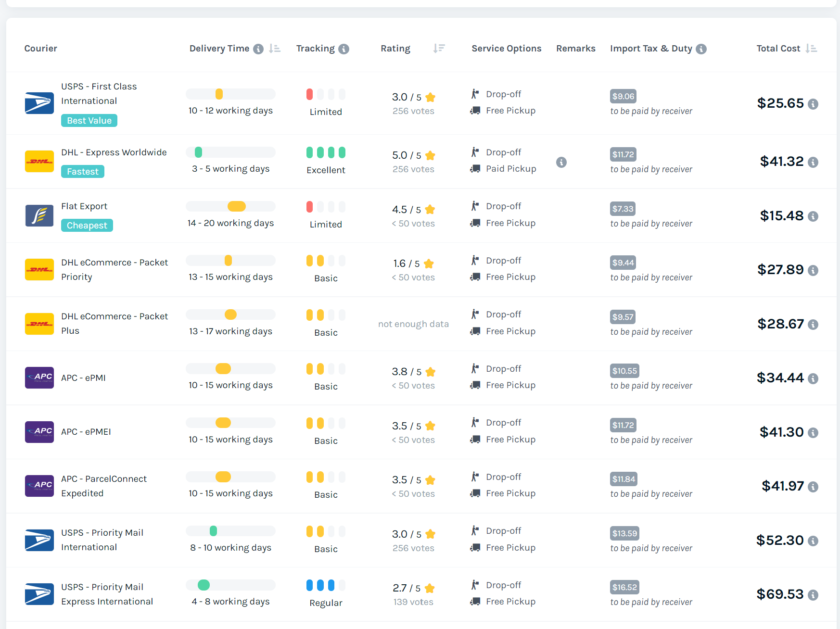This screenshot has width=840, height=629.
Task: Select DHL eCommerce - Packet Priority name
Action: point(115,269)
